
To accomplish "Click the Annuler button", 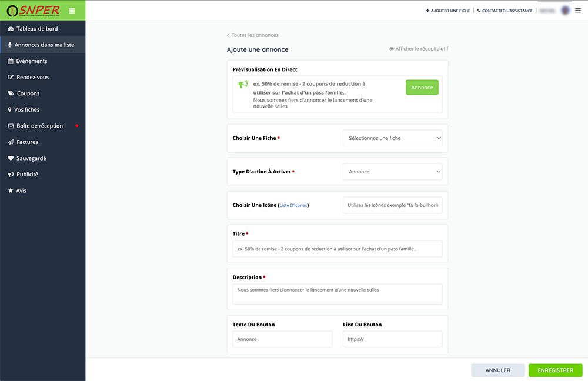I will (497, 370).
